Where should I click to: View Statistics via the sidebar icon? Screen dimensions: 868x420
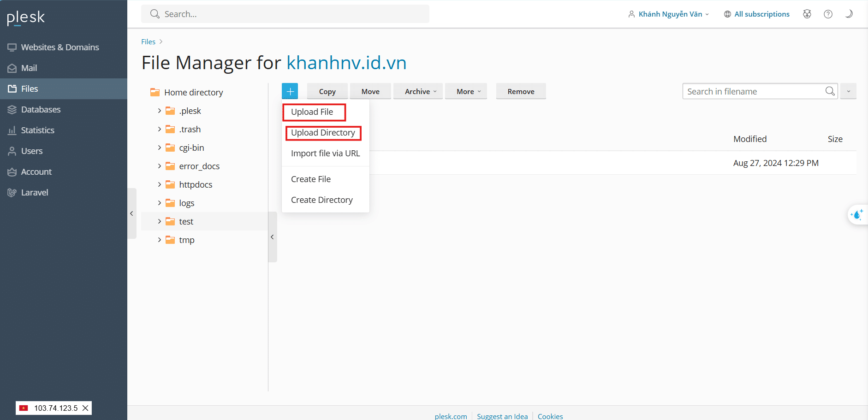tap(37, 130)
